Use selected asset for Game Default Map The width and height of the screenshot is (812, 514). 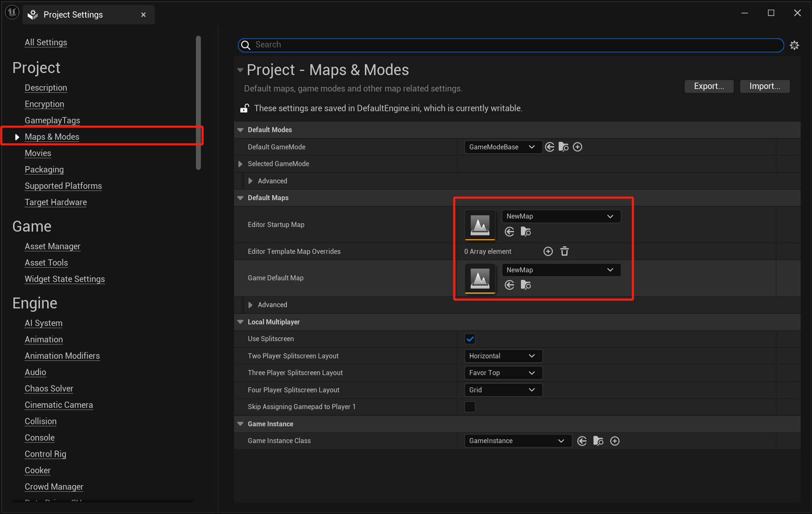point(510,285)
